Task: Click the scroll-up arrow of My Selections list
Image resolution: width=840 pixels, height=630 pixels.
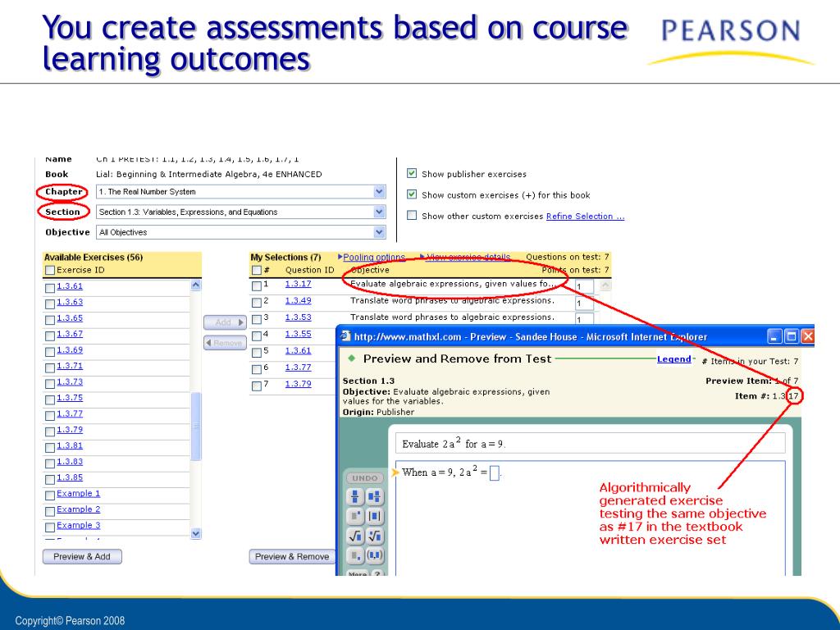Action: pyautogui.click(x=605, y=285)
